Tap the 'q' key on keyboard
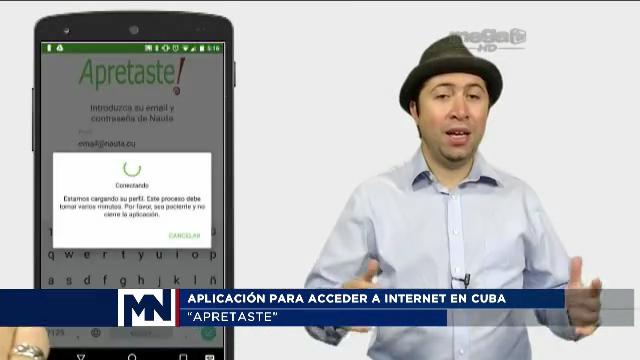This screenshot has height=360, width=640. (x=51, y=255)
